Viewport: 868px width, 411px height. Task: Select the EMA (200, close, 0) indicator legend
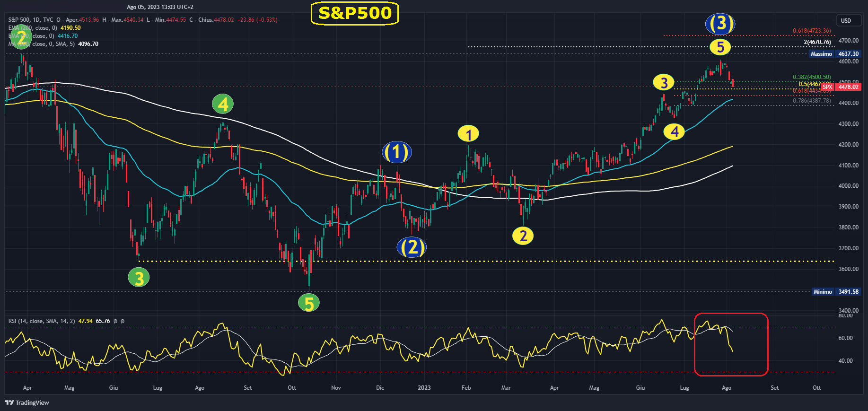(32, 28)
